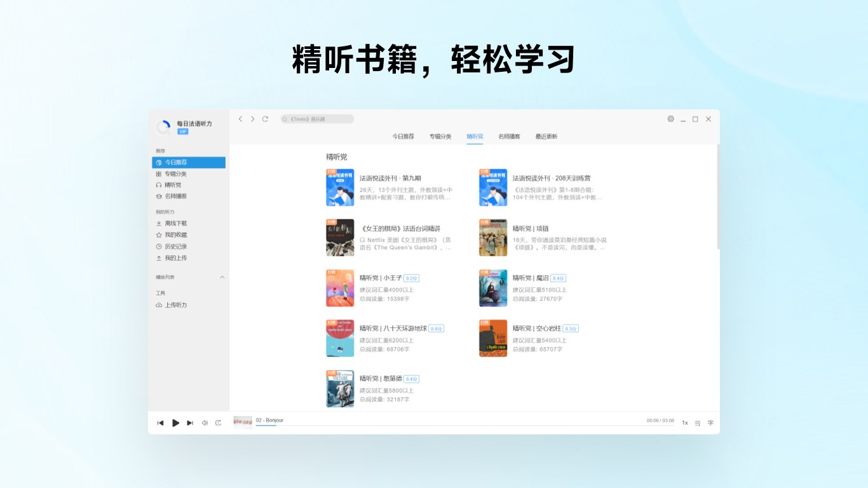The image size is (868, 488).
Task: Seek along the playback progress bar
Action: coord(465,426)
